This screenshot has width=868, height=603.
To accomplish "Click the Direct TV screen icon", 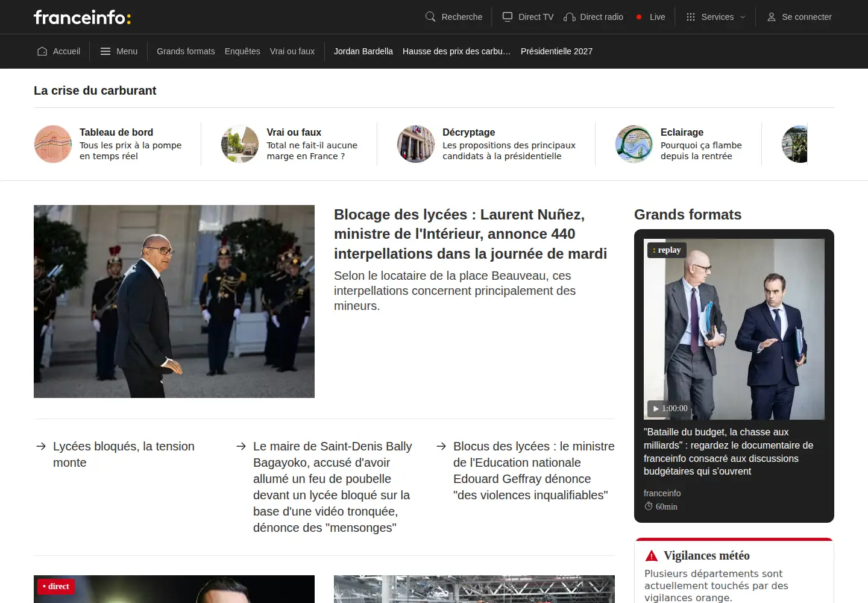I will point(508,17).
